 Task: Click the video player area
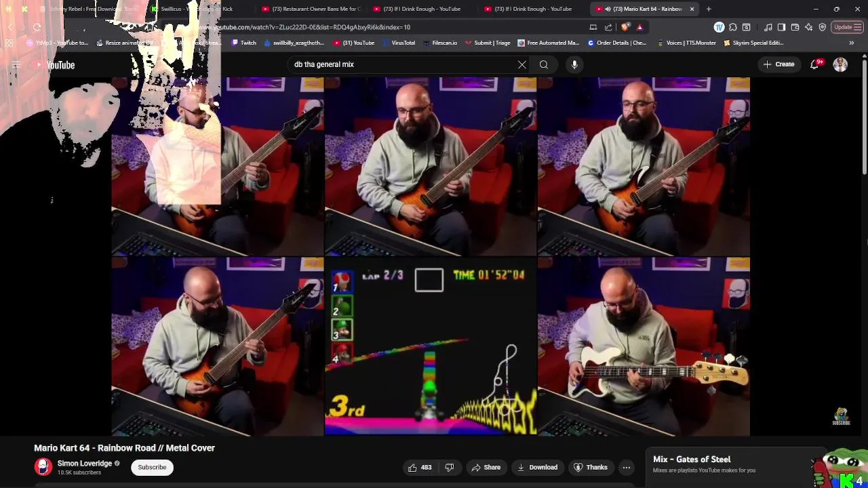coord(431,256)
